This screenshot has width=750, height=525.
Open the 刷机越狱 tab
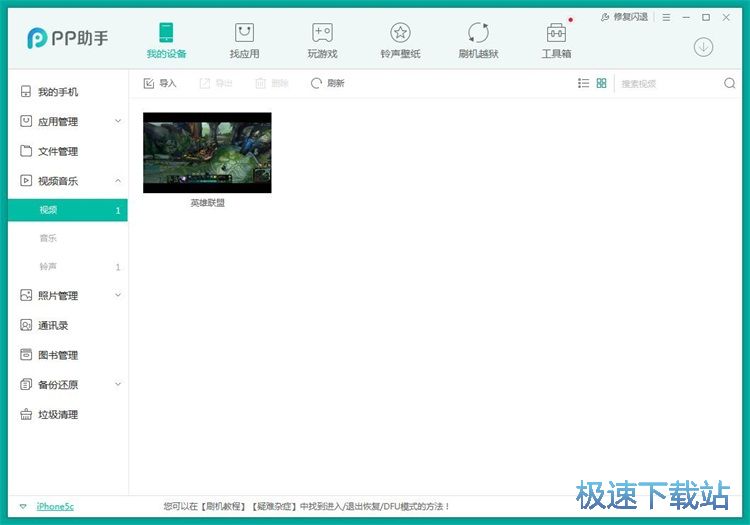(x=478, y=41)
